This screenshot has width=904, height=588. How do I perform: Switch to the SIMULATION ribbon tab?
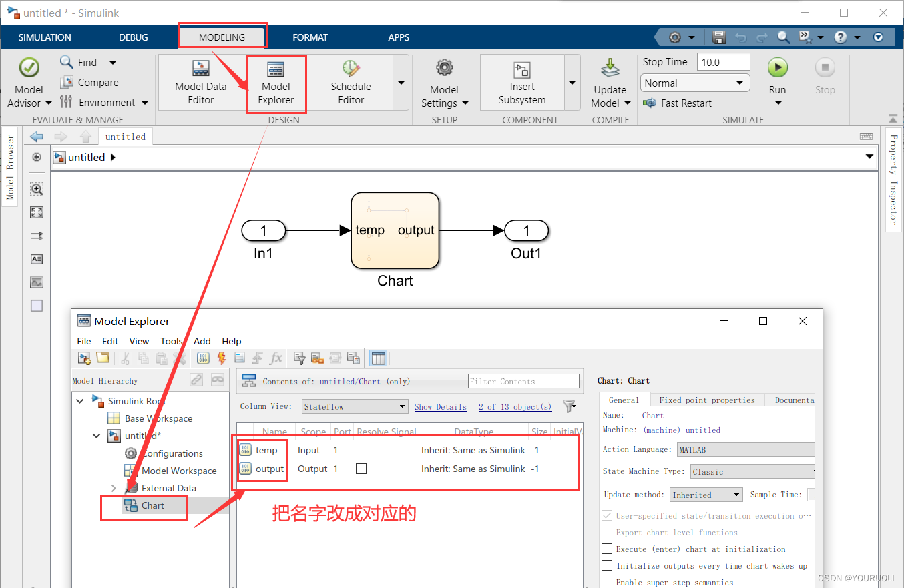tap(45, 37)
